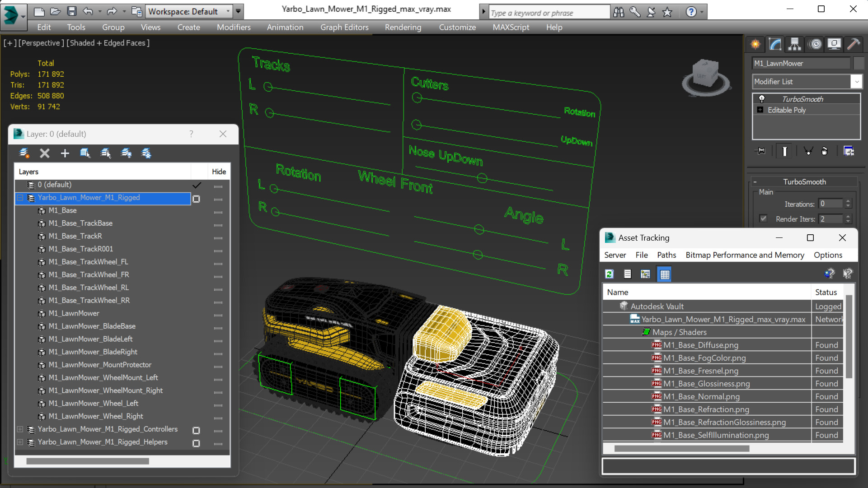Open the Help icon dropdown arrow

click(702, 12)
